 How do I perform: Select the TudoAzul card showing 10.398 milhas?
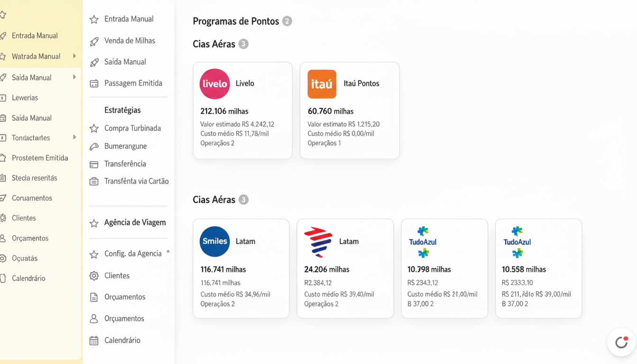coord(444,268)
